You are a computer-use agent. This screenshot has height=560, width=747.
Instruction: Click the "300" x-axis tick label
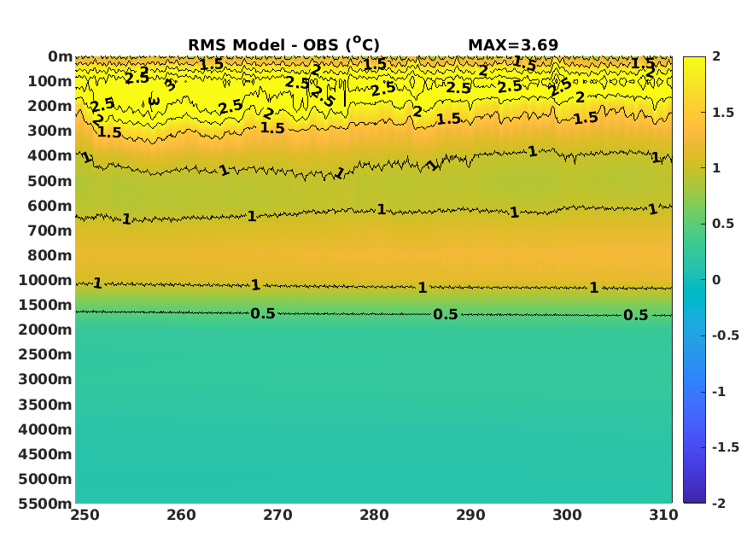[567, 515]
